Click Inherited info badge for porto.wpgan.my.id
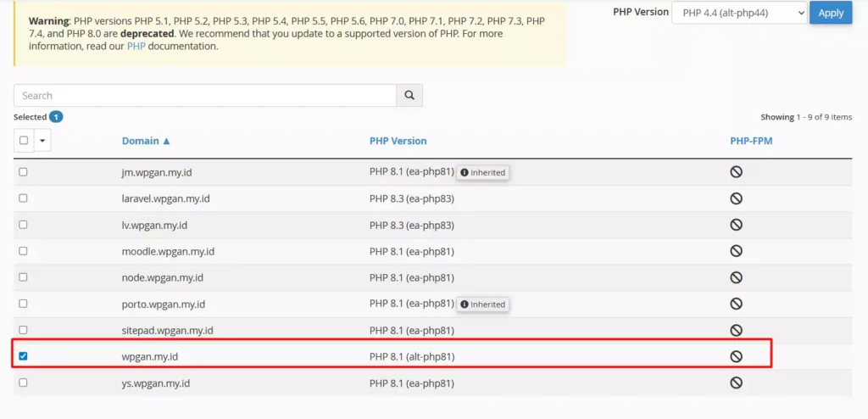868x419 pixels. tap(482, 304)
